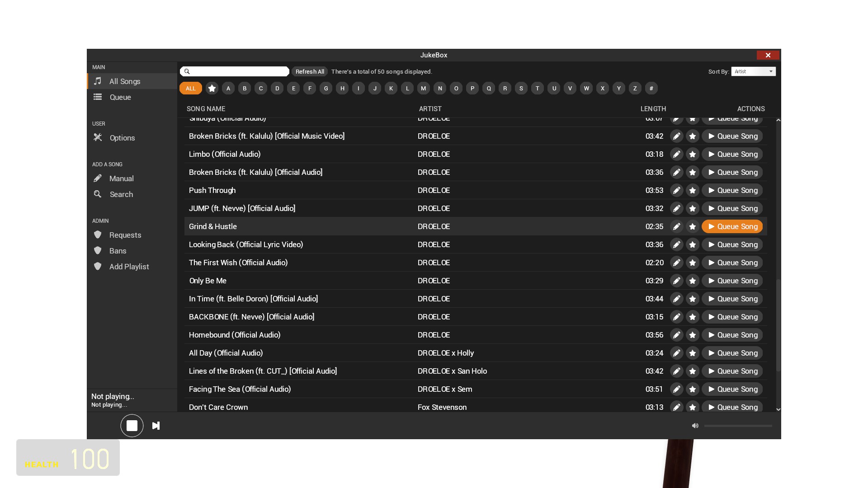The image size is (868, 488).
Task: Filter songs by letter H
Action: [x=342, y=88]
